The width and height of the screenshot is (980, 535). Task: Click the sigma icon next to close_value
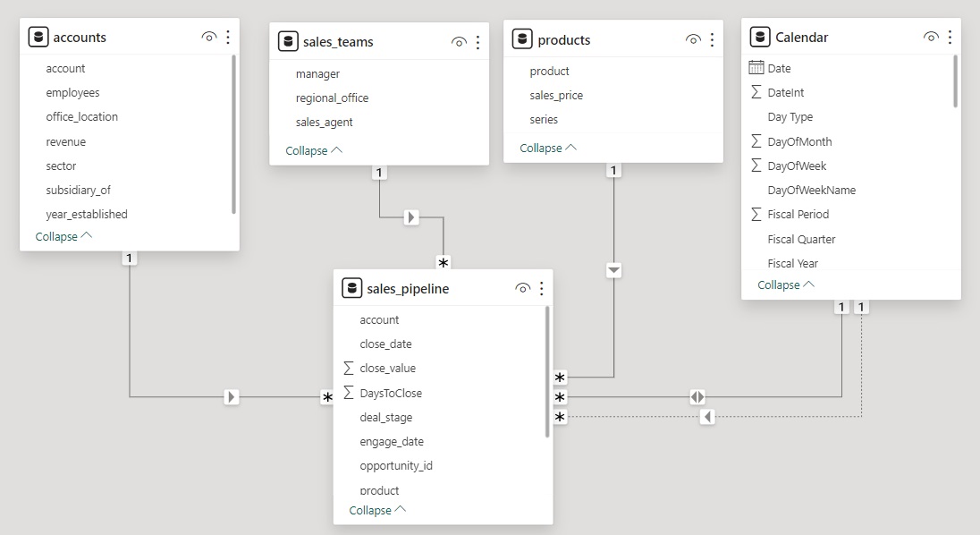(x=350, y=368)
